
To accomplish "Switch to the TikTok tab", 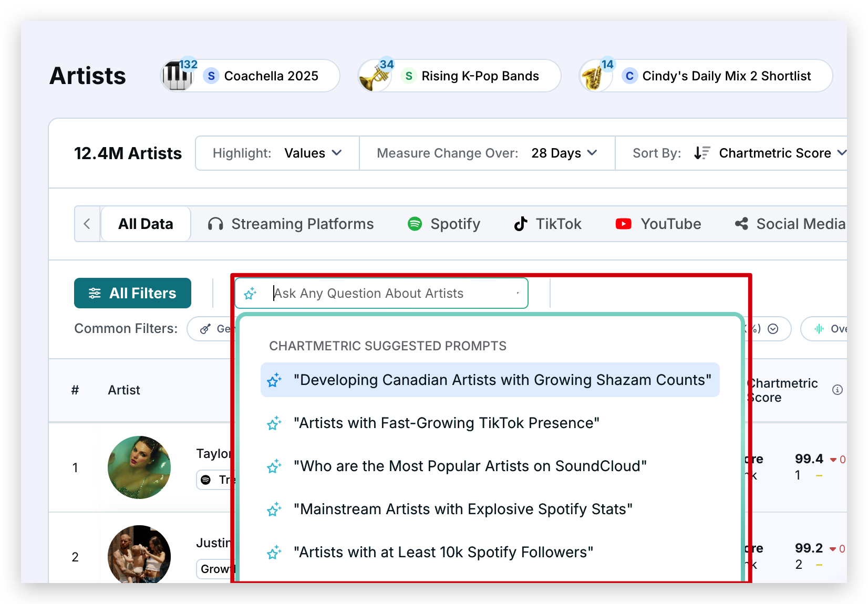I will point(547,224).
